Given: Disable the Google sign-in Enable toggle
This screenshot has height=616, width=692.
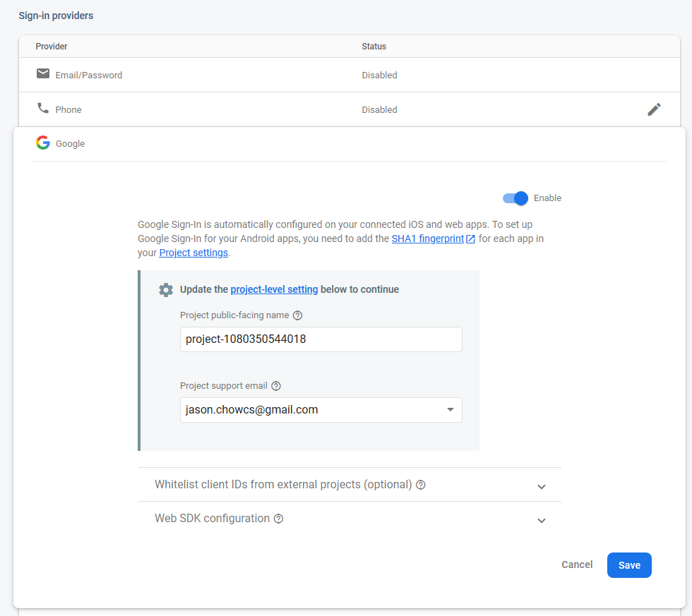Looking at the screenshot, I should [516, 198].
